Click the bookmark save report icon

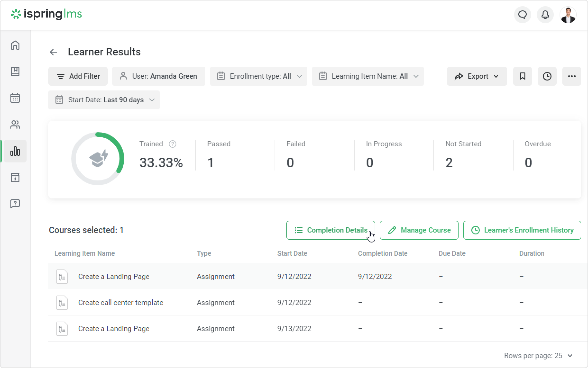522,76
